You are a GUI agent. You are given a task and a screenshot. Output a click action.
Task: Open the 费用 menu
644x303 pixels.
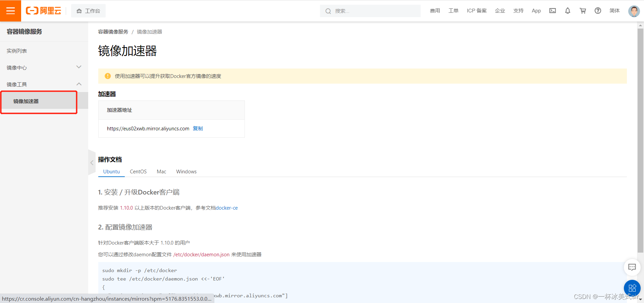point(435,11)
